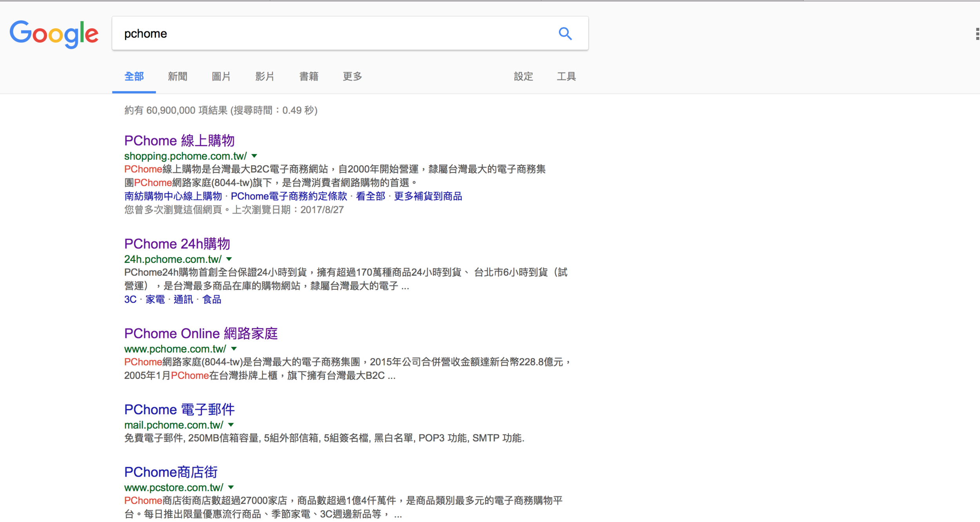Screen dimensions: 980x522
Task: Click the 家電 sitelink
Action: click(155, 300)
